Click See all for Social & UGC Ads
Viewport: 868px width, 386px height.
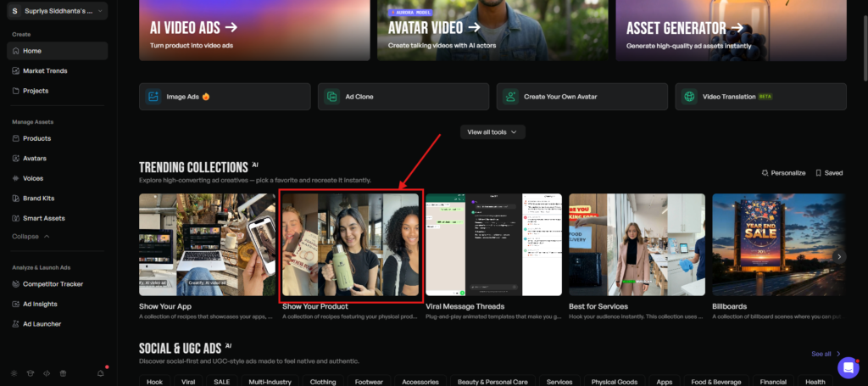pos(826,354)
